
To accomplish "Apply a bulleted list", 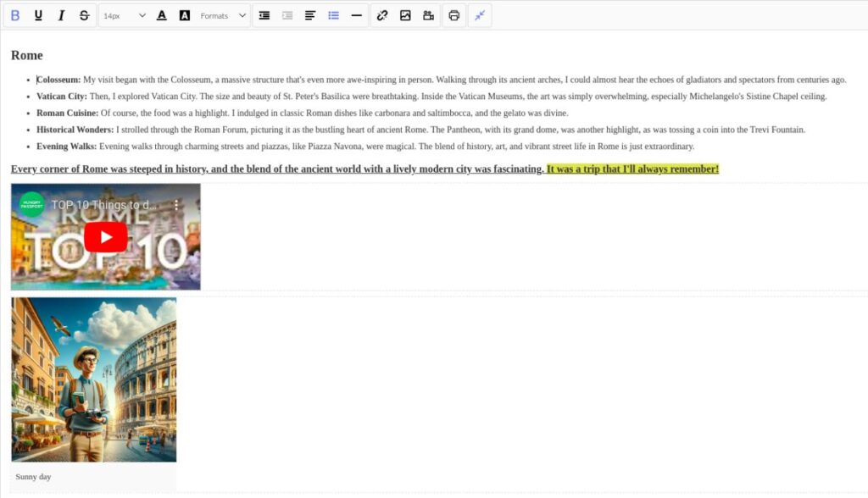I will [332, 14].
